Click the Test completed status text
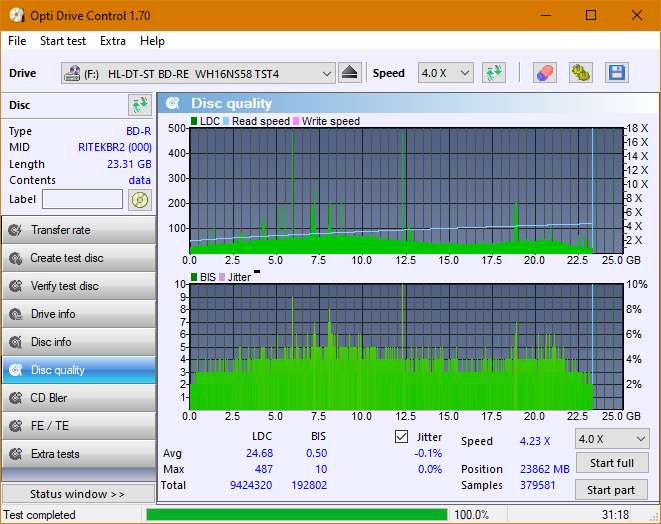Image resolution: width=661 pixels, height=524 pixels. point(40,515)
